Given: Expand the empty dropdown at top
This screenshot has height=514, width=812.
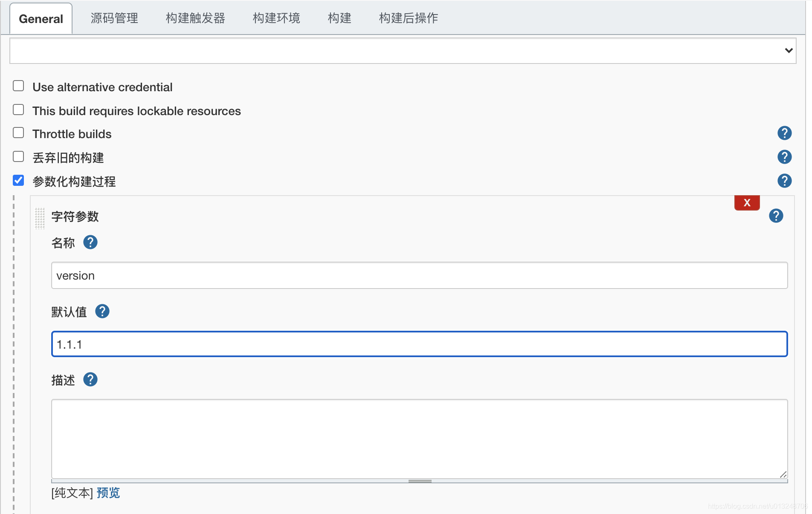Looking at the screenshot, I should [x=403, y=51].
